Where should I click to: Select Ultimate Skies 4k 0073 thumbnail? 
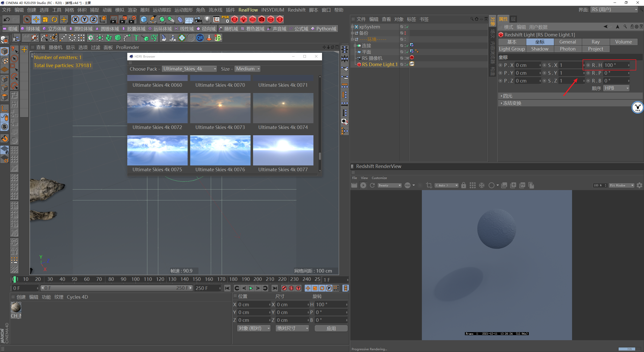point(220,108)
